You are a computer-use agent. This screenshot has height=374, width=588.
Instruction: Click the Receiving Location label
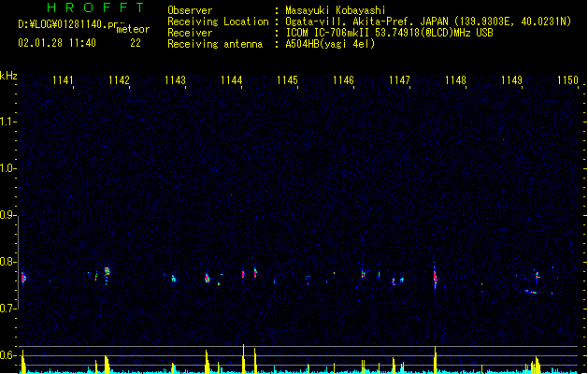tap(218, 22)
